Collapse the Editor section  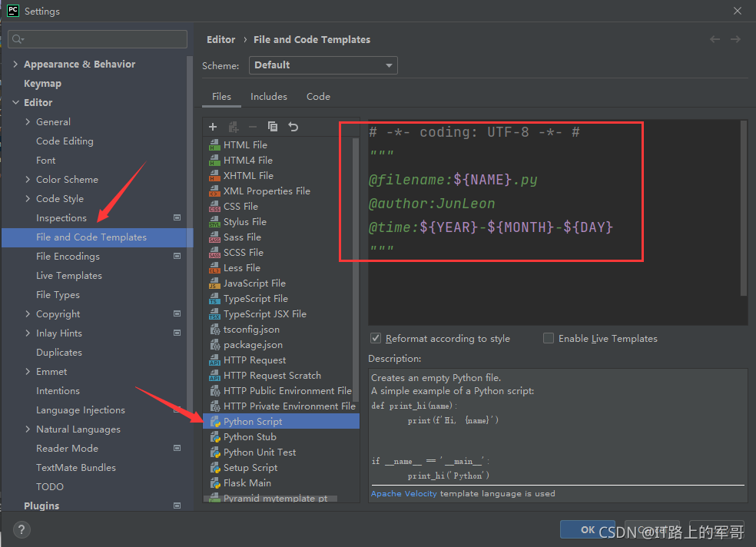[x=15, y=103]
